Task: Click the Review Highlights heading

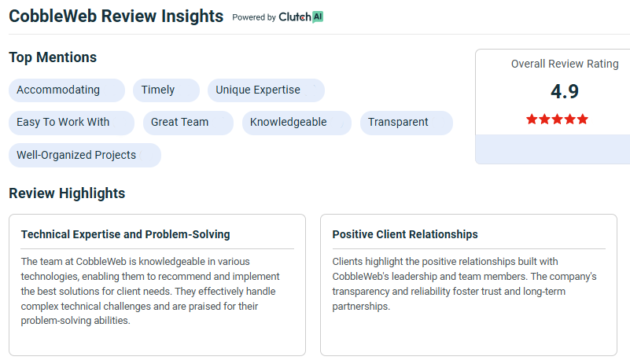Action: (x=67, y=193)
